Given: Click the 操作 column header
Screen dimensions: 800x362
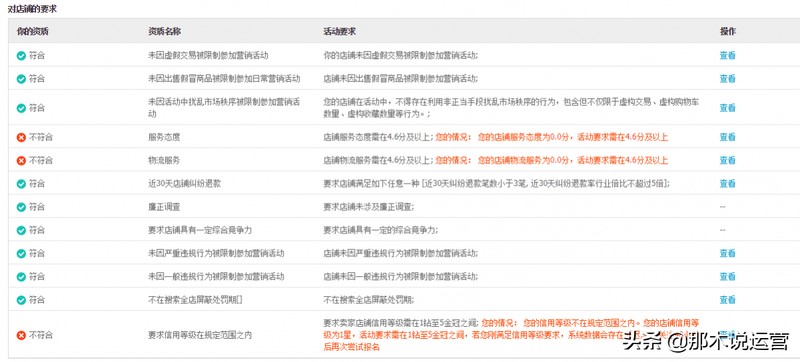Looking at the screenshot, I should click(x=728, y=32).
